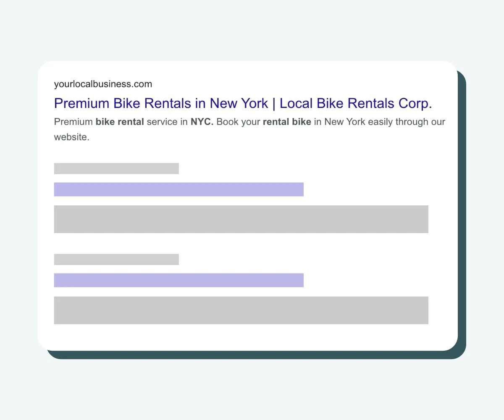Screen dimensions: 504x420
Task: Select the second short grey URL placeholder bar
Action: coord(116,260)
